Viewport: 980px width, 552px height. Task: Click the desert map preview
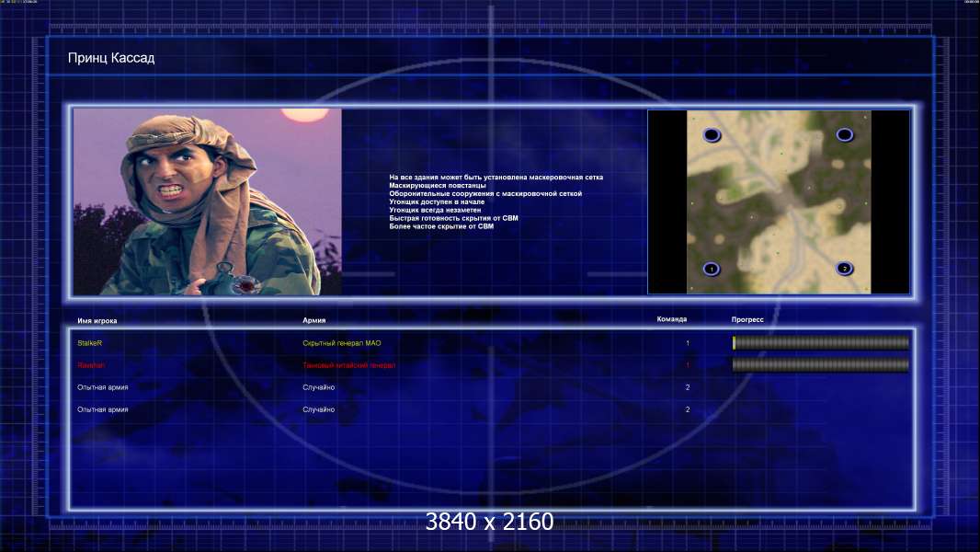[779, 201]
